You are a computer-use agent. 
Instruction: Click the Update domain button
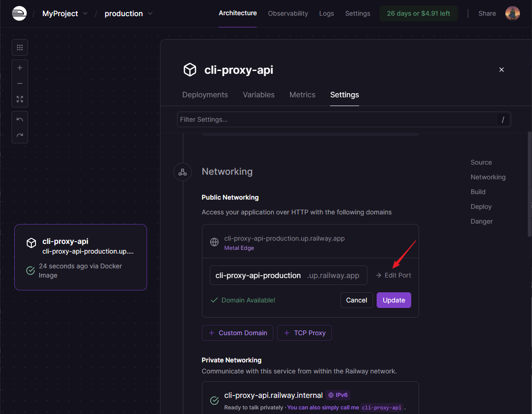click(394, 300)
